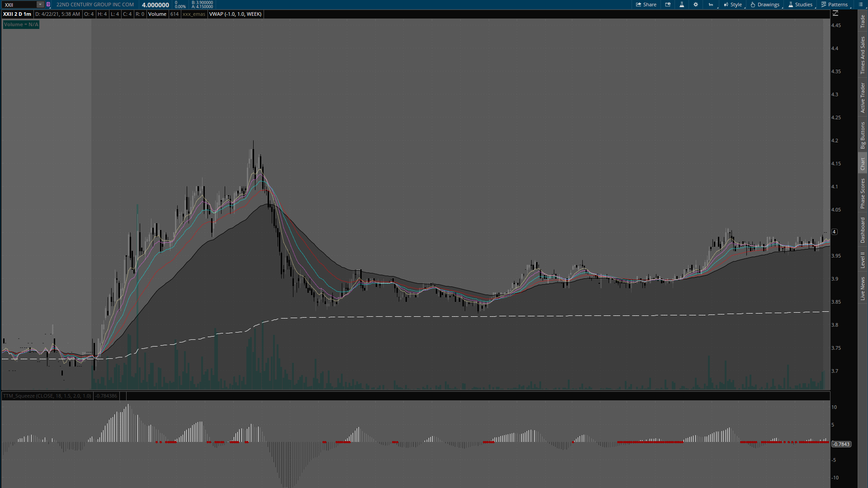
Task: Click the price axis autoscale icon
Action: (x=835, y=14)
